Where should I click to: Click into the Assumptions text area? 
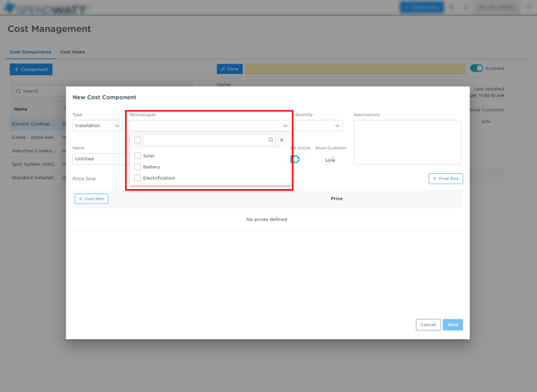[407, 142]
